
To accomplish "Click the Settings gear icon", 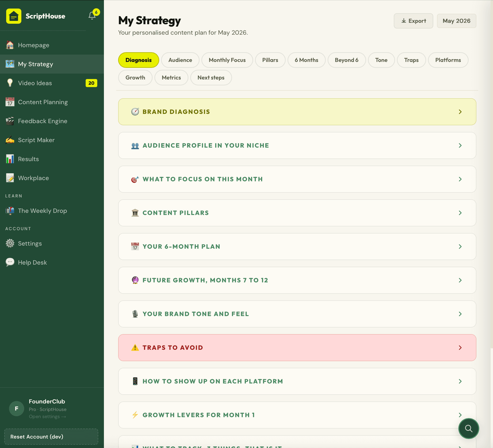I will (x=10, y=243).
